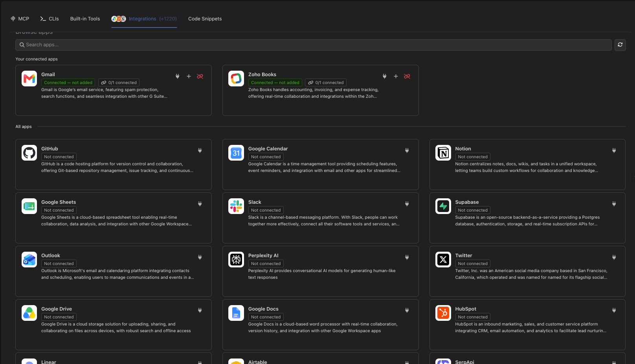The height and width of the screenshot is (364, 635).
Task: Connect Supabase using its plug icon
Action: tap(614, 204)
